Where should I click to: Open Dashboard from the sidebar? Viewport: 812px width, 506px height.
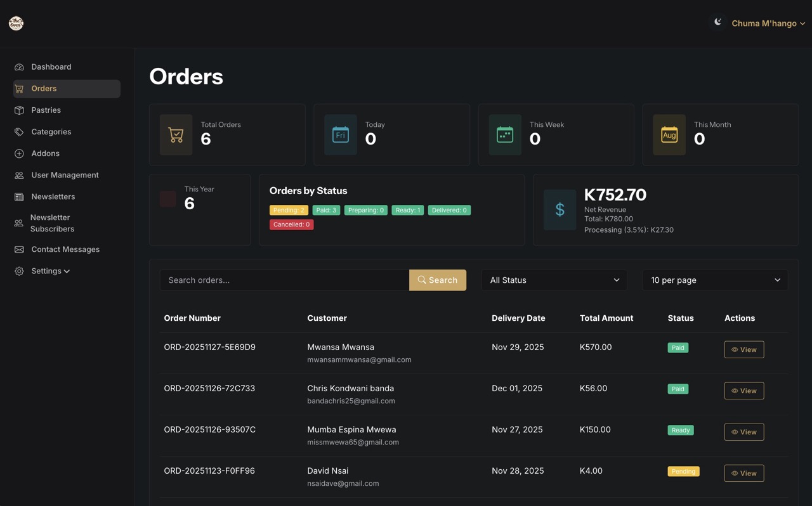pyautogui.click(x=51, y=67)
